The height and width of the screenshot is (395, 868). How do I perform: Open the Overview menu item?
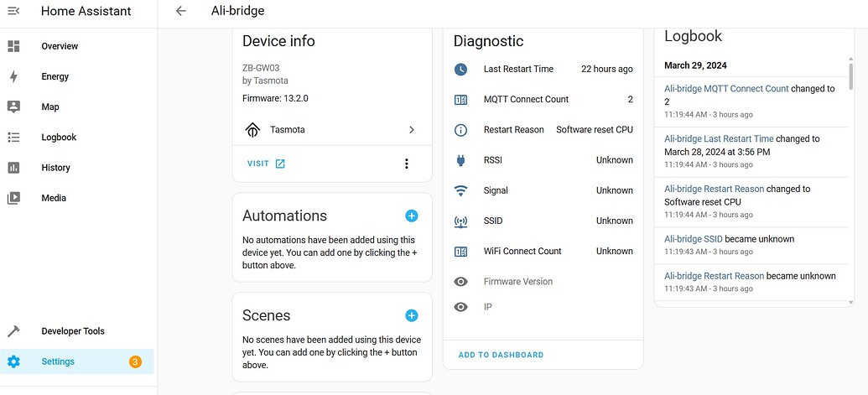click(x=77, y=46)
